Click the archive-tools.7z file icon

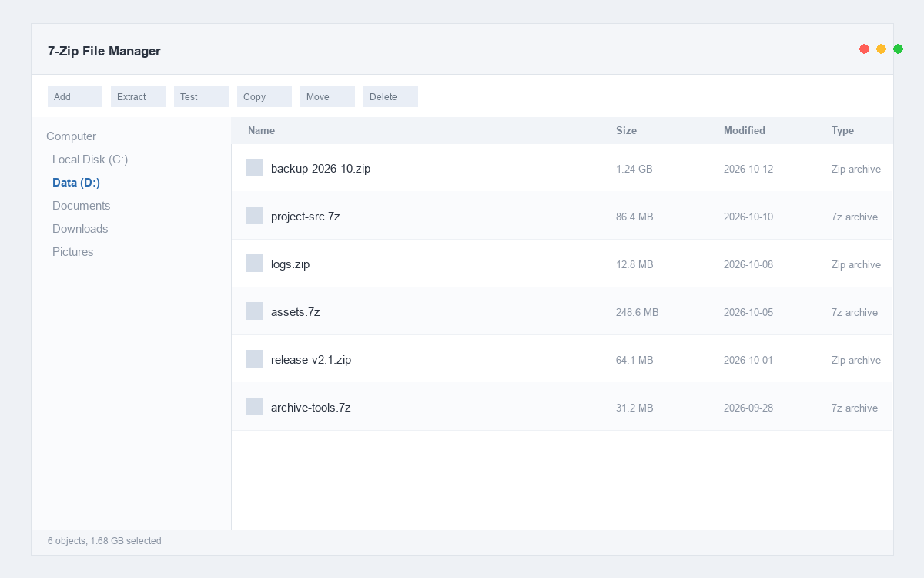254,407
